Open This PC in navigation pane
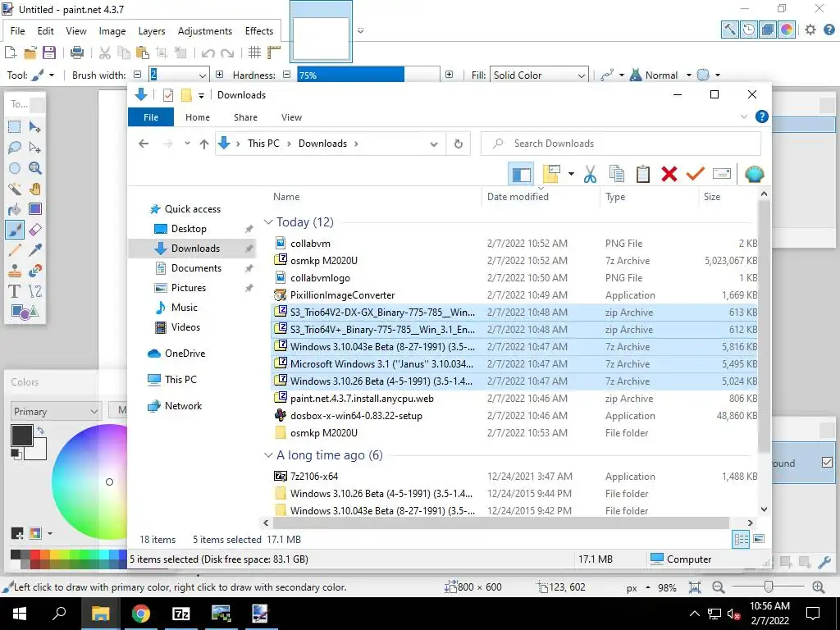The height and width of the screenshot is (630, 840). click(x=180, y=379)
